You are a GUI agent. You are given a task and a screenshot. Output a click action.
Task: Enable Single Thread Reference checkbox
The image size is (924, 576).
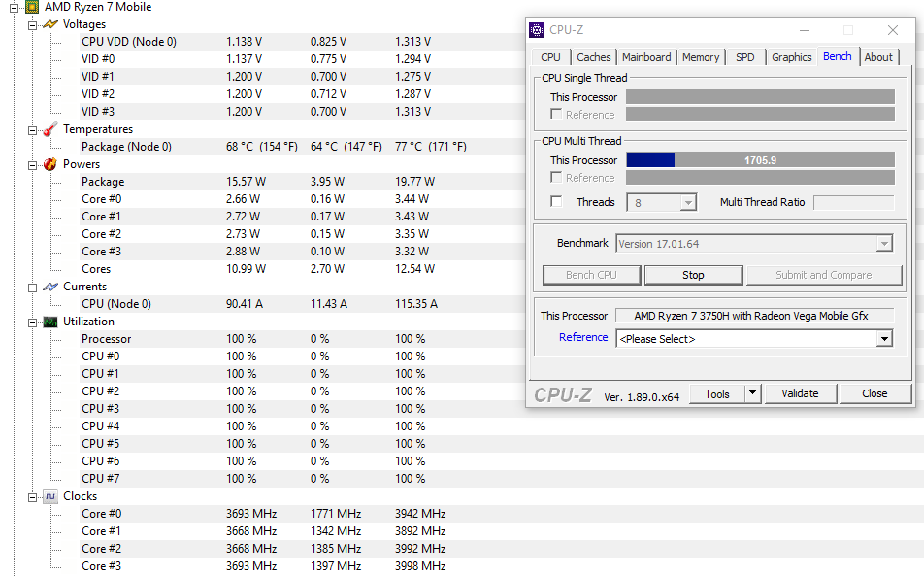tap(556, 114)
